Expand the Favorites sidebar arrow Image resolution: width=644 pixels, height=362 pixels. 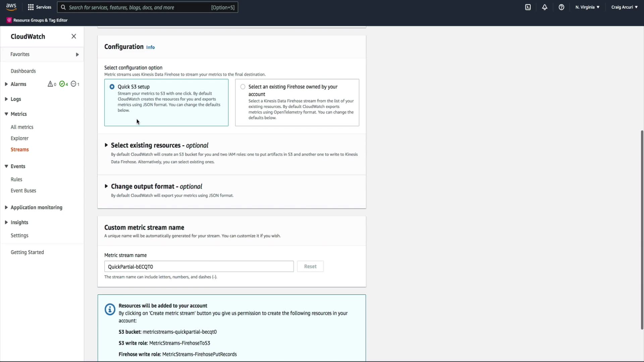77,54
